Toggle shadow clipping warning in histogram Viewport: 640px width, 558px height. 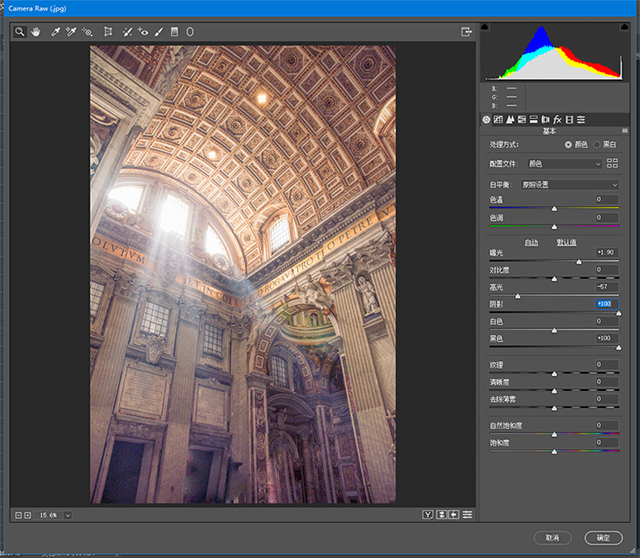(485, 27)
